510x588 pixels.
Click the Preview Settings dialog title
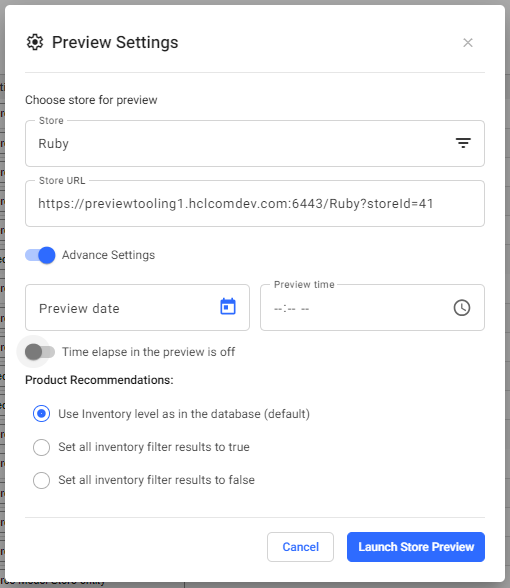[x=115, y=42]
